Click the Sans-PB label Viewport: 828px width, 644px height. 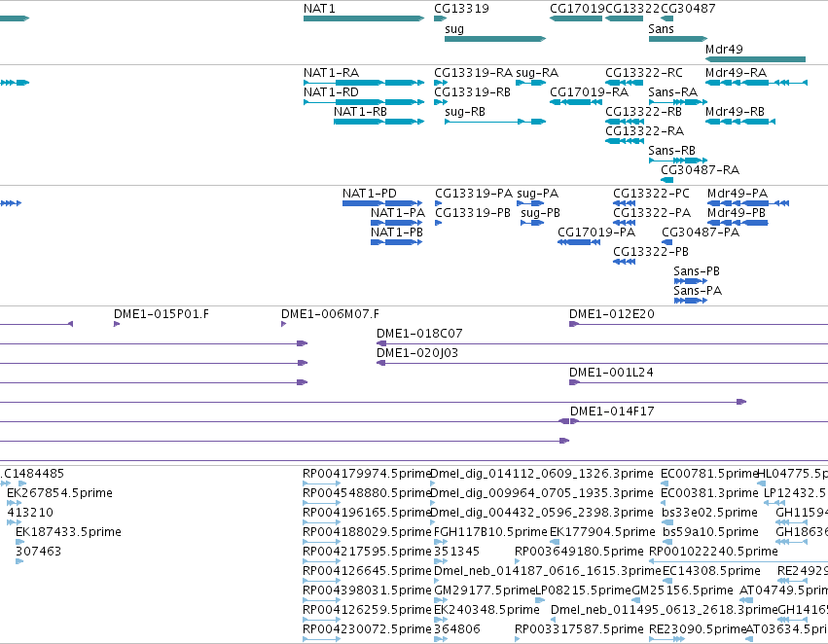[x=697, y=271]
